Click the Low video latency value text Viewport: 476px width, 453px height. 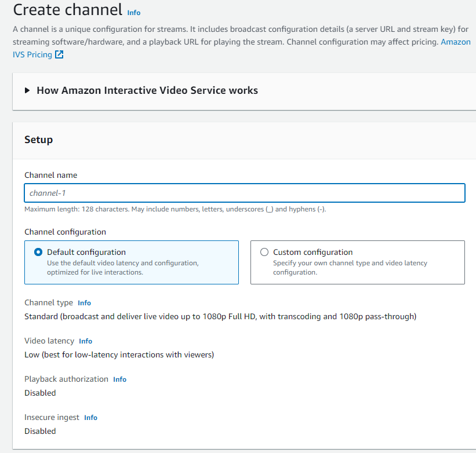[119, 355]
